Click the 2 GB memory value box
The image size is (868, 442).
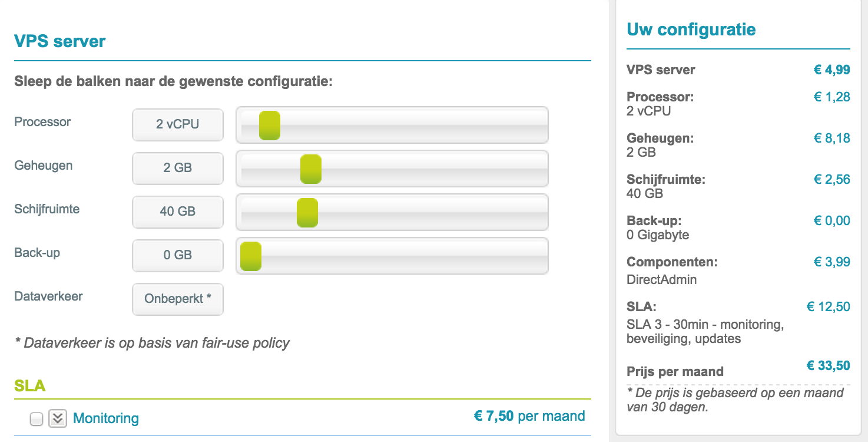[x=178, y=168]
